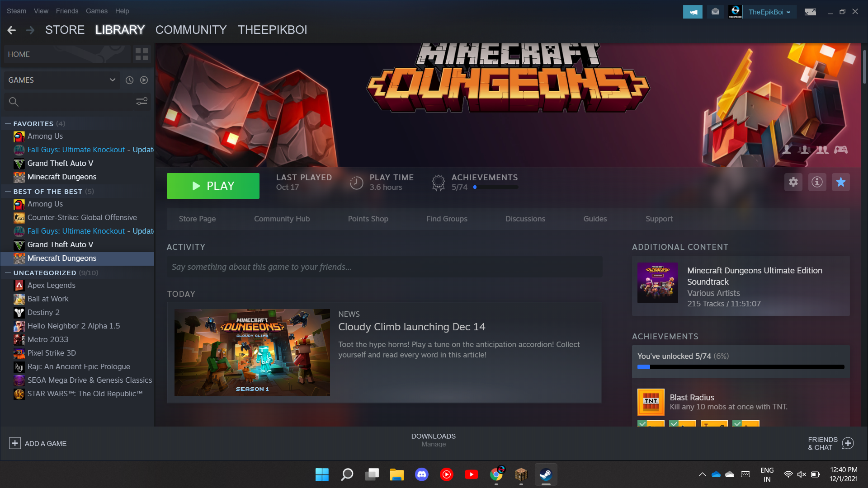Open advanced filter settings icon
This screenshot has height=488, width=868.
click(142, 101)
